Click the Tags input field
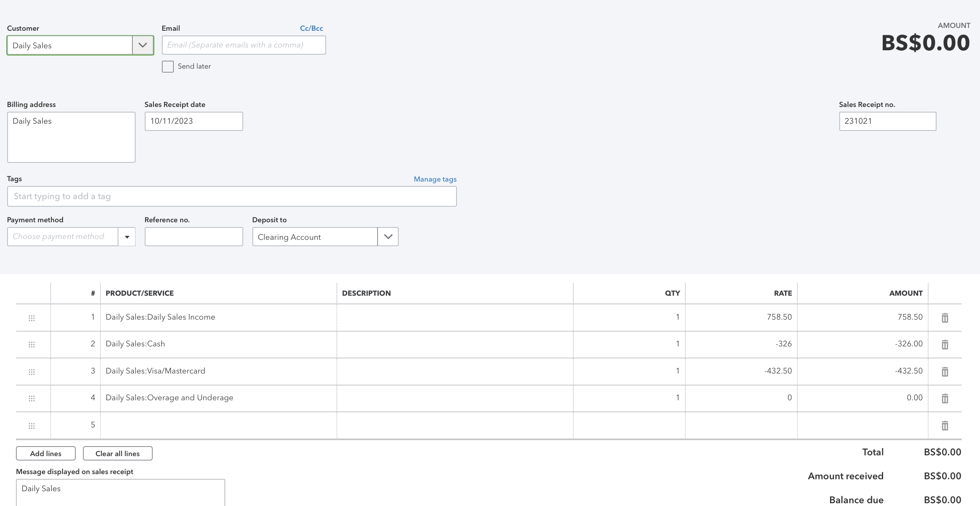This screenshot has height=506, width=980. 232,196
